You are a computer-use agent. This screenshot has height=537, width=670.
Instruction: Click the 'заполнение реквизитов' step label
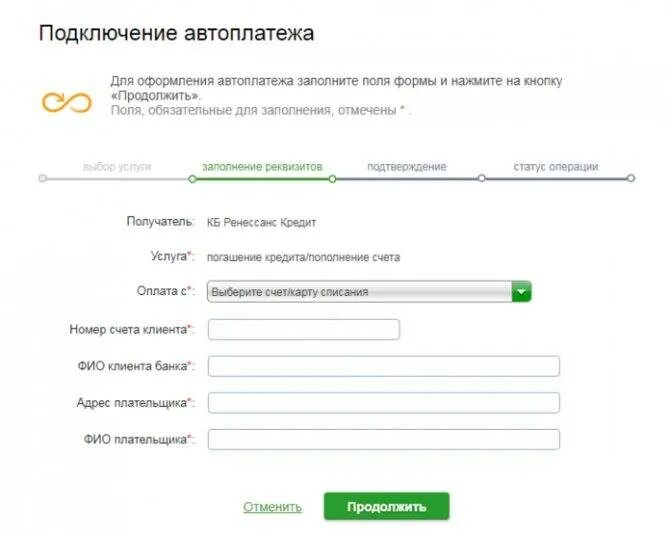point(262,167)
